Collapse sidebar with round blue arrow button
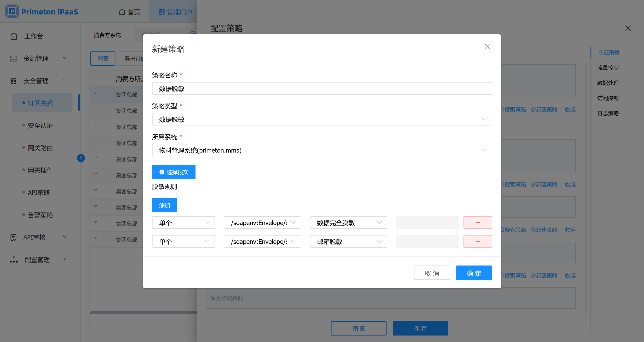Screen dimensions: 644x342 pyautogui.click(x=81, y=158)
